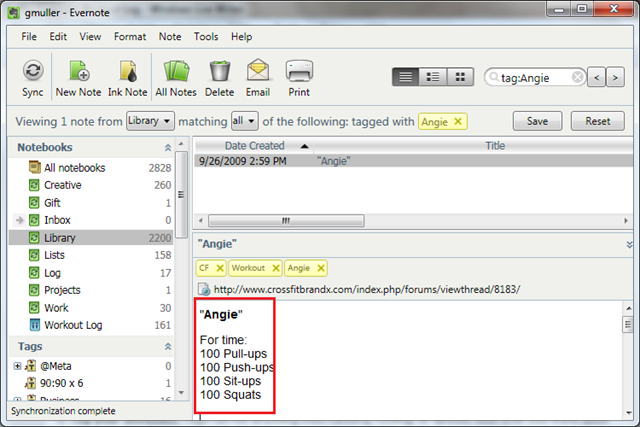Open the matching 'all' dropdown

[244, 121]
